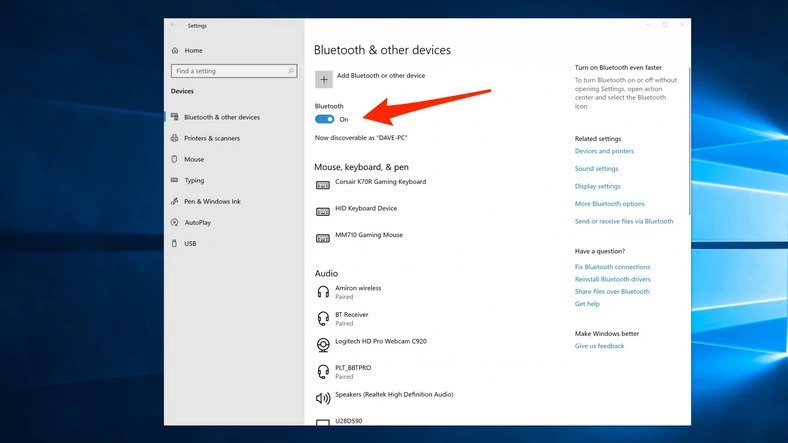Click the Realtek speakers icon
Image resolution: width=788 pixels, height=443 pixels.
click(x=323, y=398)
